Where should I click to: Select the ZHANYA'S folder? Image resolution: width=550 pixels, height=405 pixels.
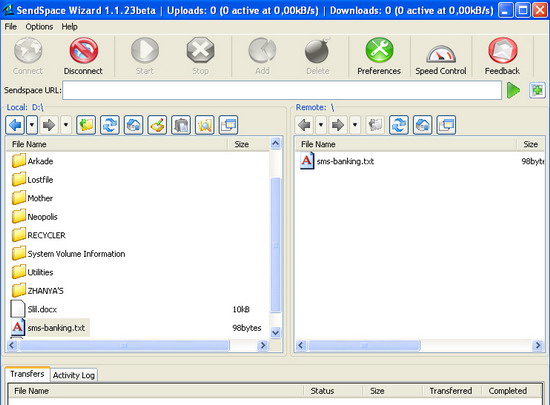38,291
